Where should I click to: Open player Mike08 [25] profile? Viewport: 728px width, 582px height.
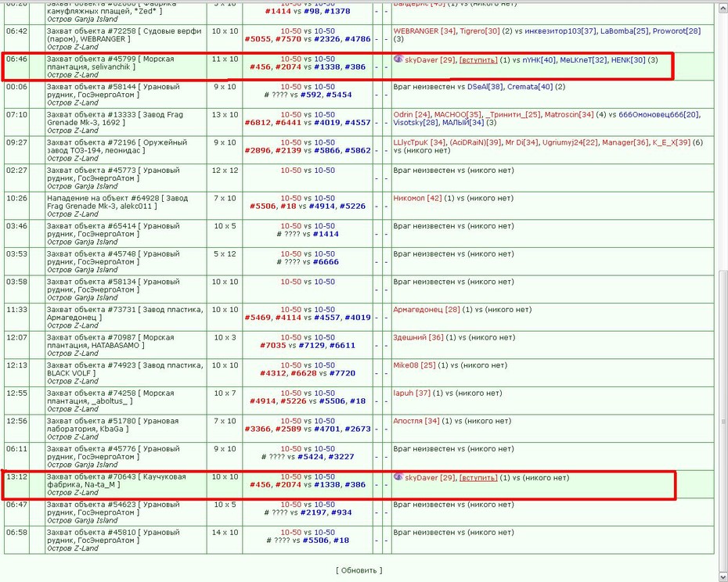click(x=414, y=365)
